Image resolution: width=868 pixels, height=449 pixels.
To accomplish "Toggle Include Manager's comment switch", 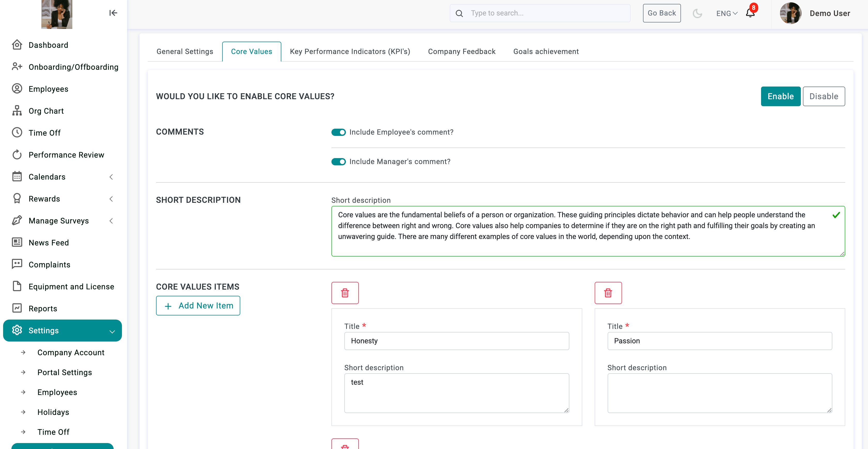I will point(338,162).
